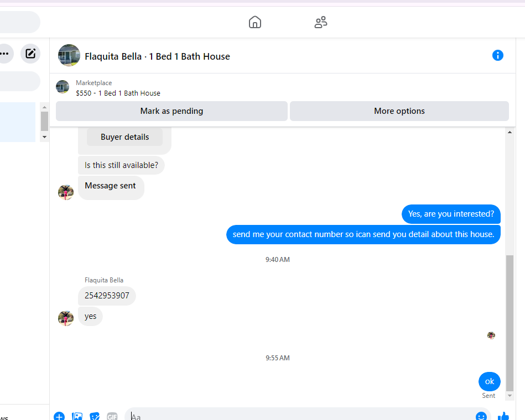Open the Friends icon in top bar
525x420 pixels.
[x=321, y=22]
